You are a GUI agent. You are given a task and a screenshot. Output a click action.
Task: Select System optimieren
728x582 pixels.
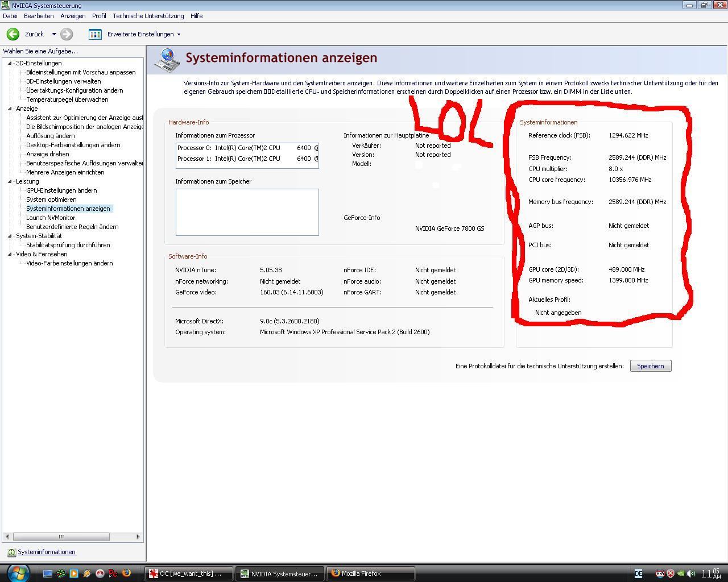[51, 199]
